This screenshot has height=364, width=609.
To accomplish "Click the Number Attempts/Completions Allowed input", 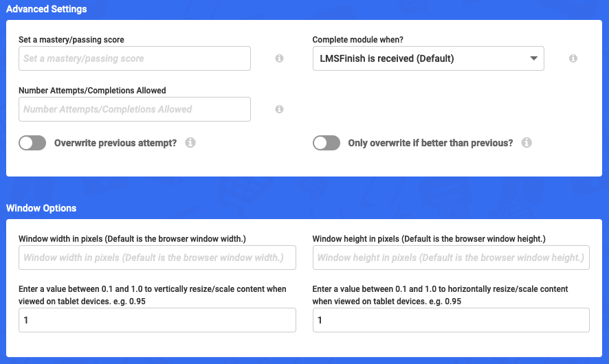I will (x=135, y=109).
